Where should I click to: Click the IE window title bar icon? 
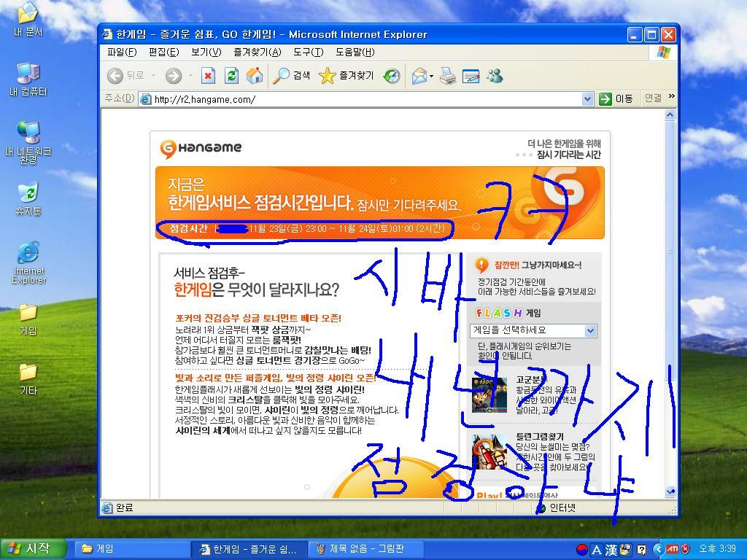(108, 34)
